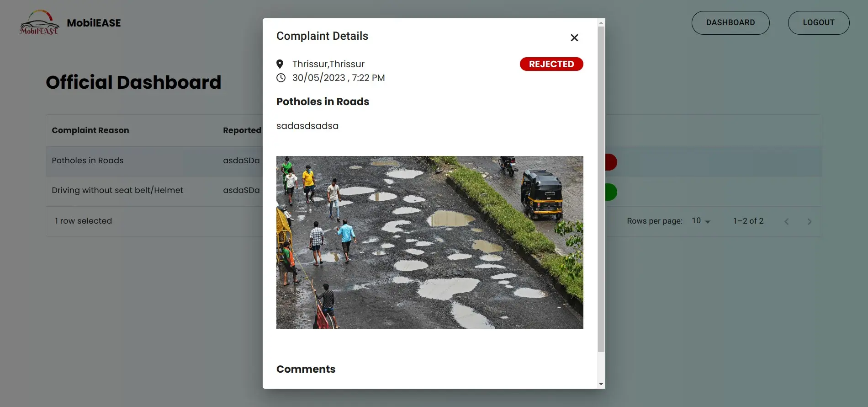Screen dimensions: 868x407
Task: Click the Reported column header
Action: [242, 130]
